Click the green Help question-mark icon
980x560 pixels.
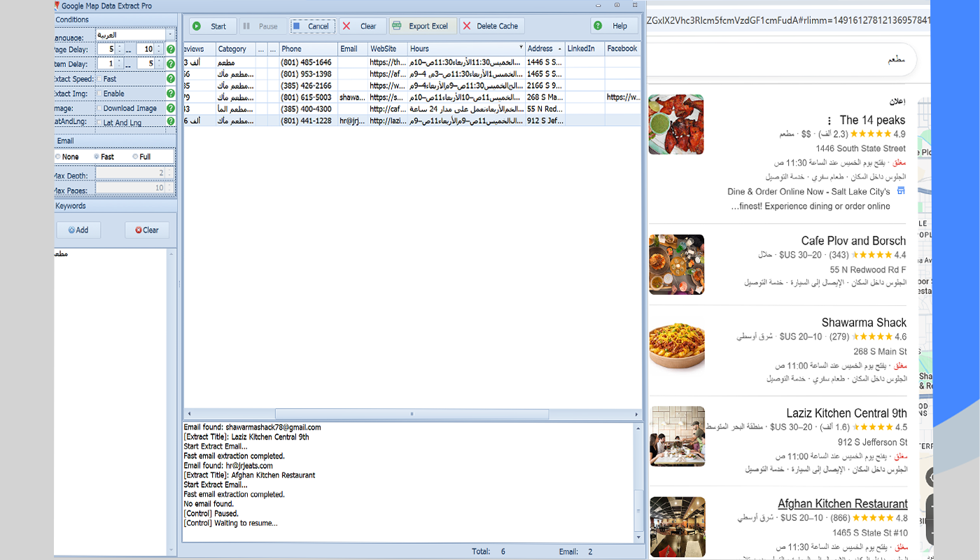598,26
